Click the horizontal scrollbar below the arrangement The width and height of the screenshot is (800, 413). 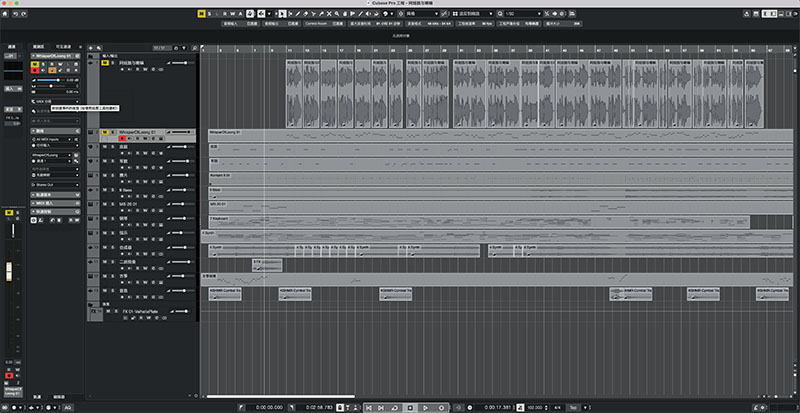281,396
